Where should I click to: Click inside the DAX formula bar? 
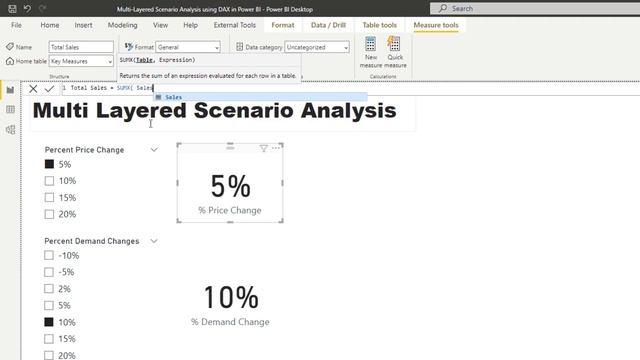(x=351, y=88)
